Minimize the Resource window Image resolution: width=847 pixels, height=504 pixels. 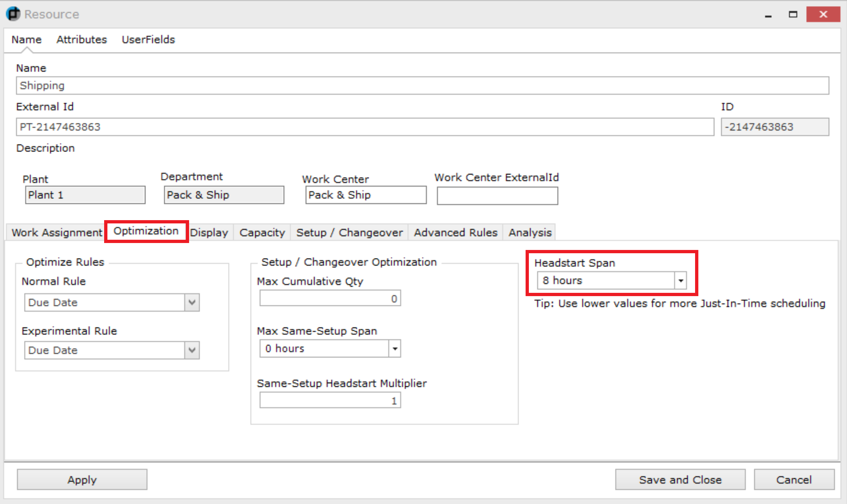click(768, 15)
